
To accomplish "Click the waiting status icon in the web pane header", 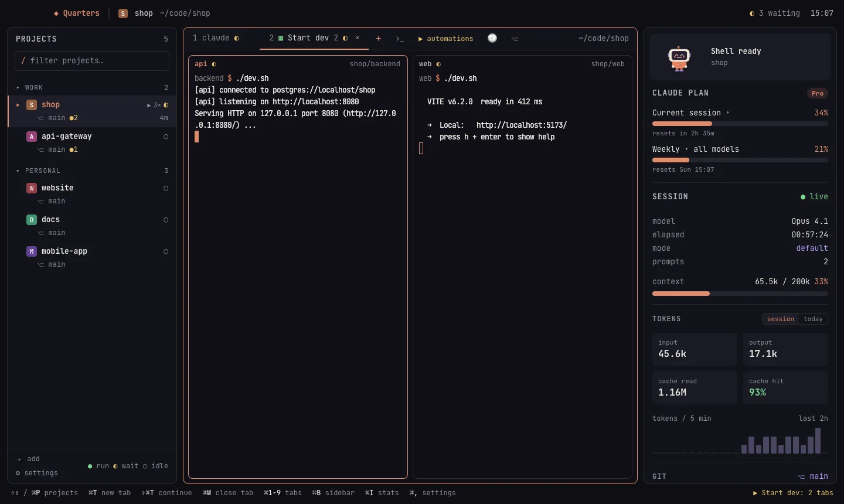I will [x=438, y=64].
